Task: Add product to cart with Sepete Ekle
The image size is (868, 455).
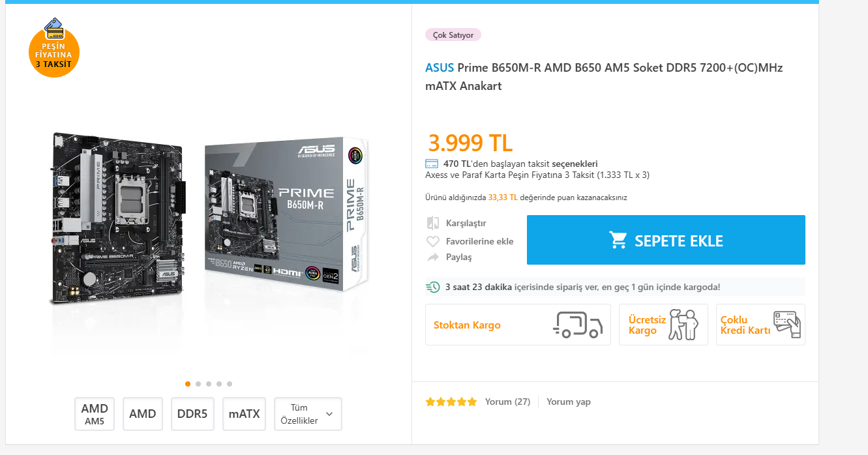Action: pos(666,240)
